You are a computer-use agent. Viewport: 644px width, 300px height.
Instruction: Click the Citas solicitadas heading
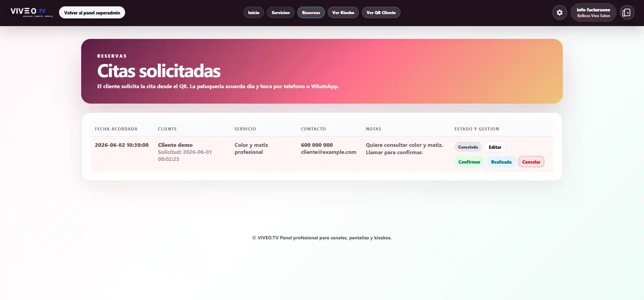point(159,71)
